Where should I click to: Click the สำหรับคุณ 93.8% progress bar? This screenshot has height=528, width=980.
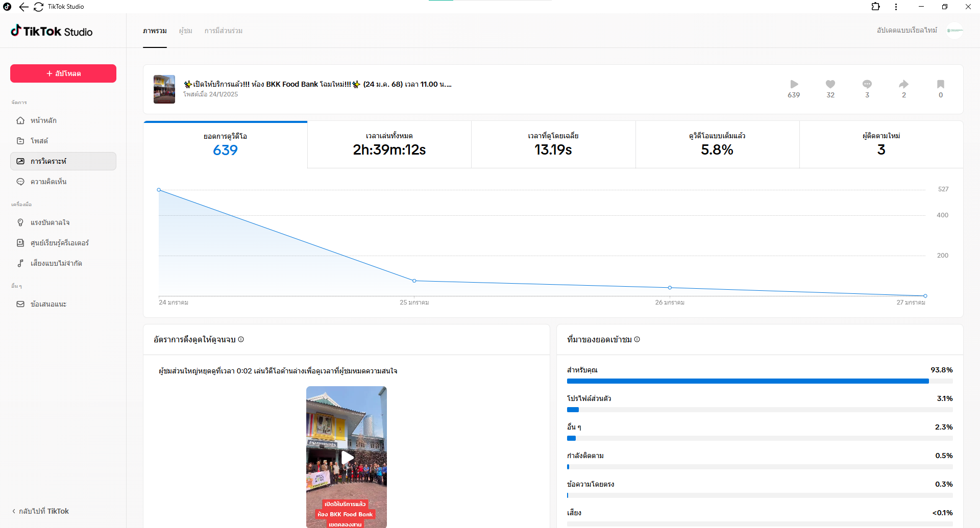click(x=759, y=381)
